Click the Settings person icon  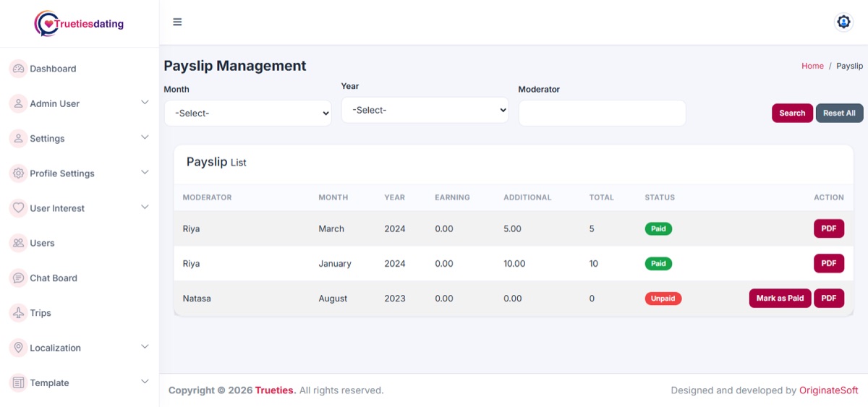[18, 138]
